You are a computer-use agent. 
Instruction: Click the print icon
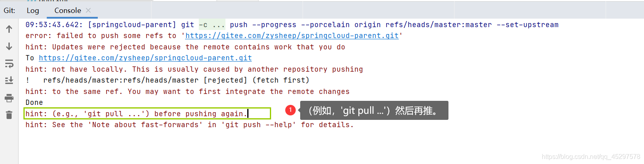[x=9, y=98]
